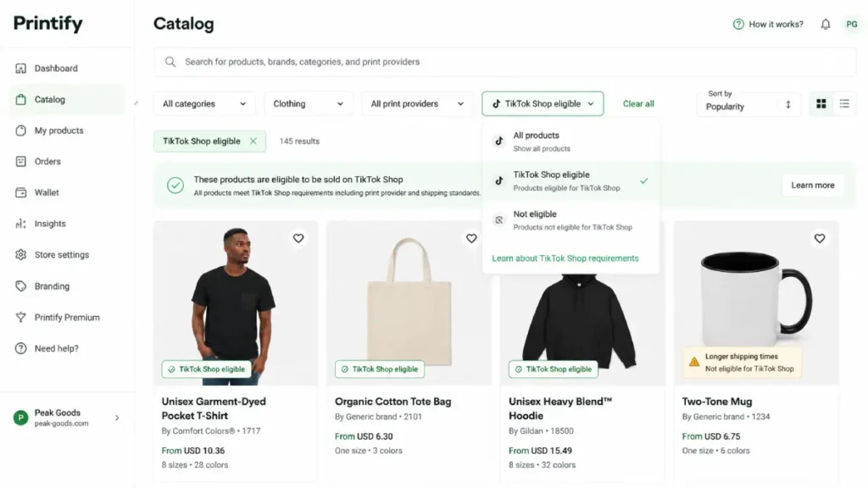The height and width of the screenshot is (488, 868).
Task: Click the How it works question icon
Action: (x=738, y=25)
